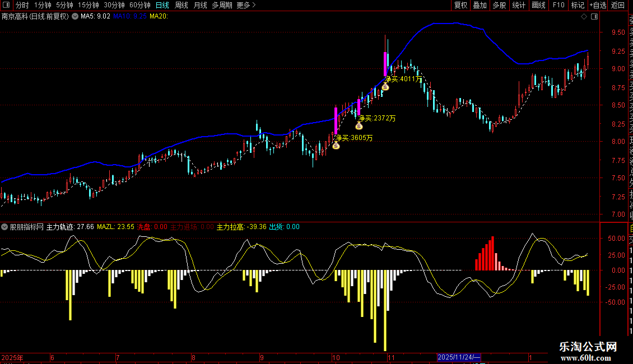This screenshot has height=364, width=633.
Task: Click the 净买:2372万 label
Action: (x=377, y=118)
